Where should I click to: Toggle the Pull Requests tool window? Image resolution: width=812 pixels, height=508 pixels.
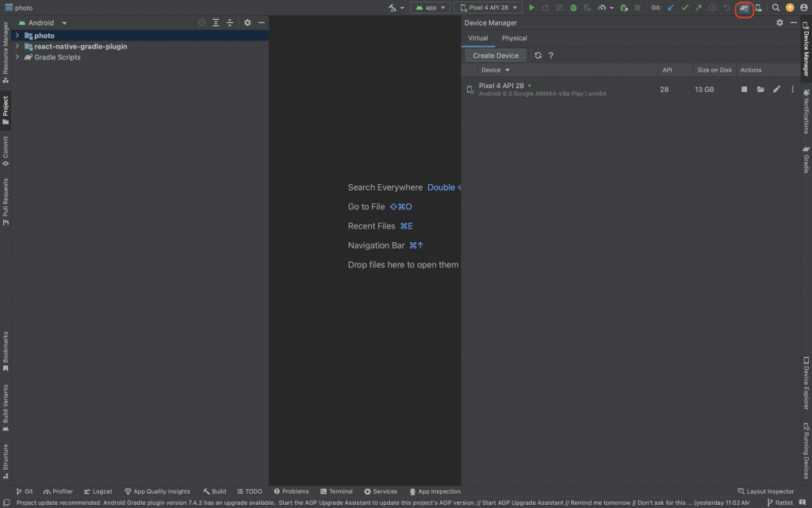pyautogui.click(x=6, y=202)
